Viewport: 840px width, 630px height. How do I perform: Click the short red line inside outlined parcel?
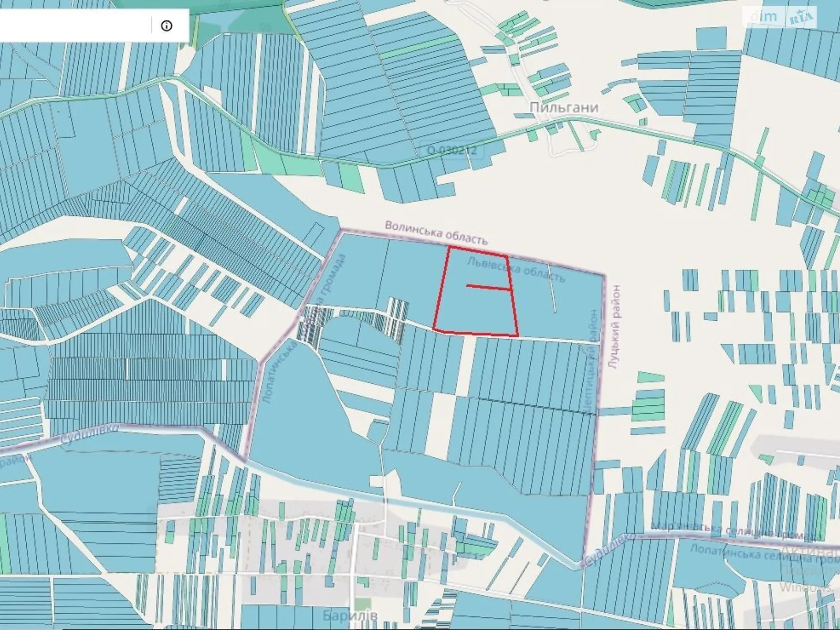[488, 287]
